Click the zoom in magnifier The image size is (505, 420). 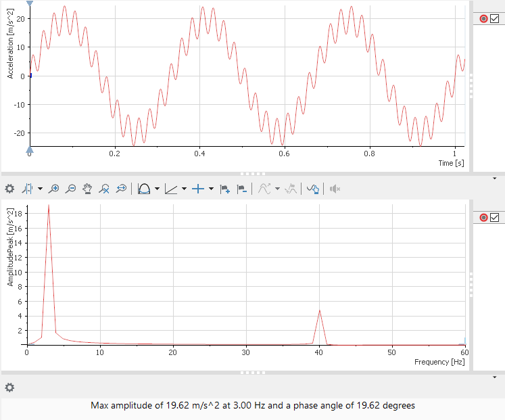click(x=54, y=189)
